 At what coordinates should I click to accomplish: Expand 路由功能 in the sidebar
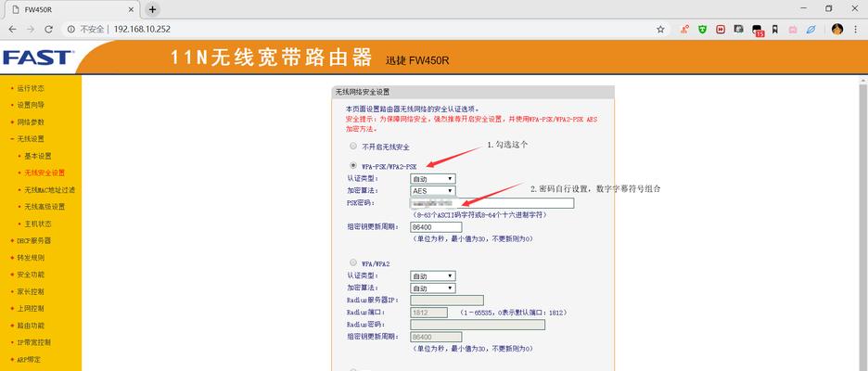[x=31, y=326]
